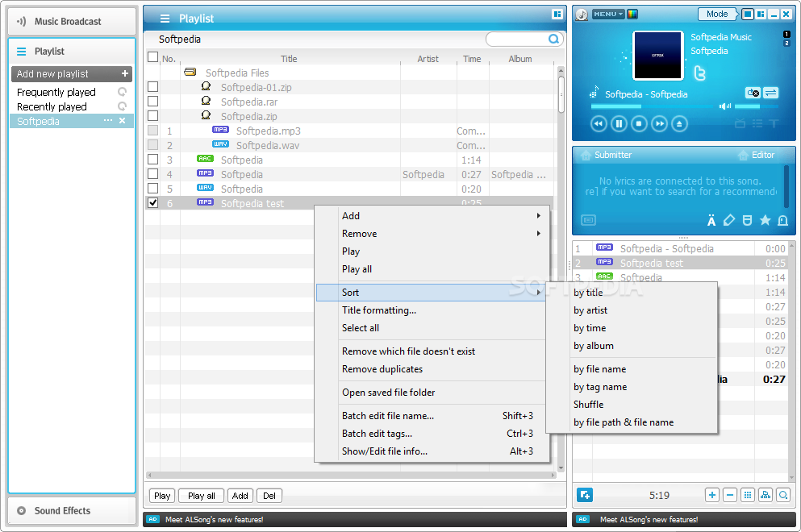Click the lyrics edit pencil icon

point(729,220)
